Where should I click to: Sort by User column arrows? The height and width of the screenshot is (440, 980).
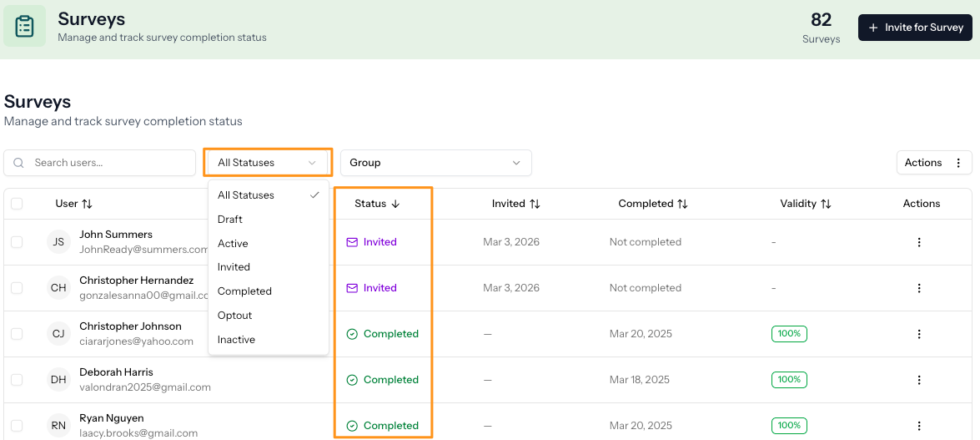coord(87,204)
